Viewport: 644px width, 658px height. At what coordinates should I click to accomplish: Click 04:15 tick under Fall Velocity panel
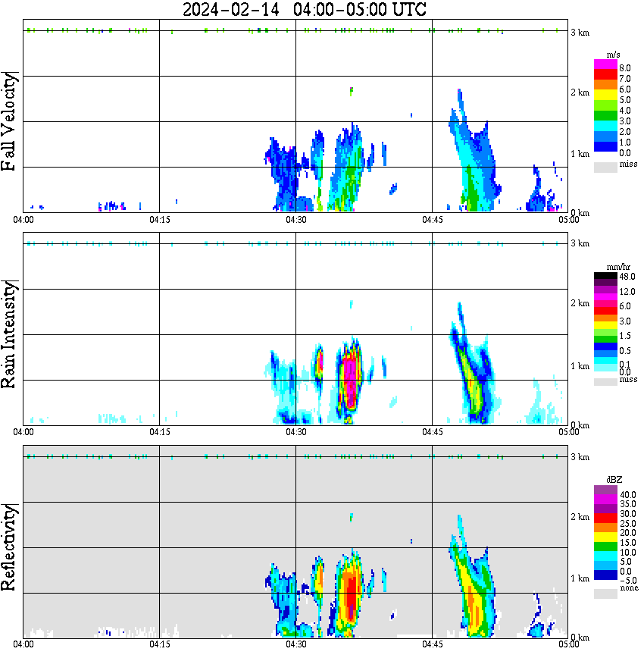point(160,220)
